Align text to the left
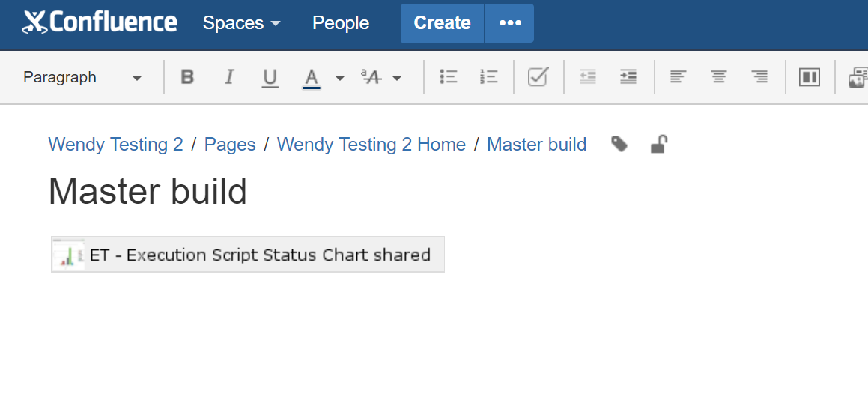 (678, 77)
